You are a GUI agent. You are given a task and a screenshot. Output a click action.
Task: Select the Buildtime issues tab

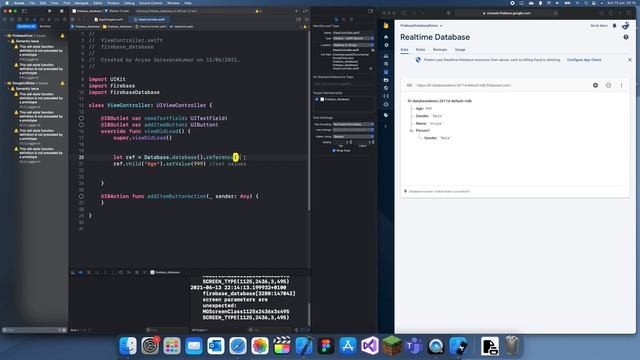pos(27,27)
